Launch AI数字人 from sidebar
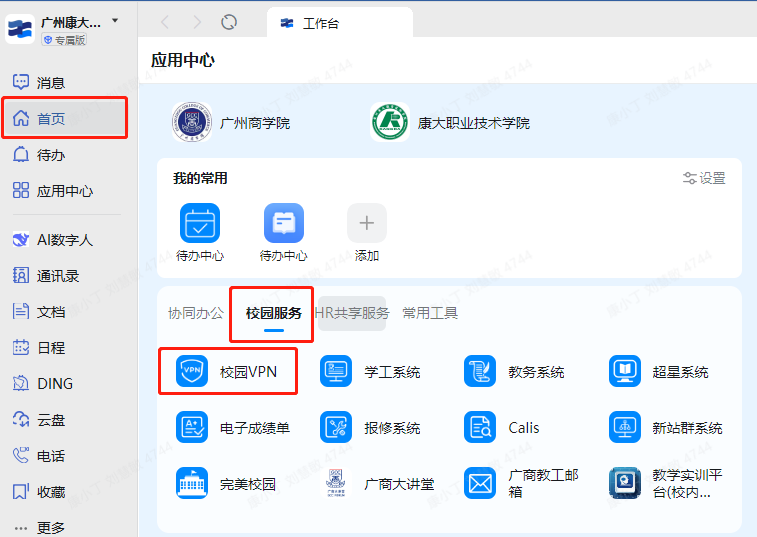 (52, 240)
